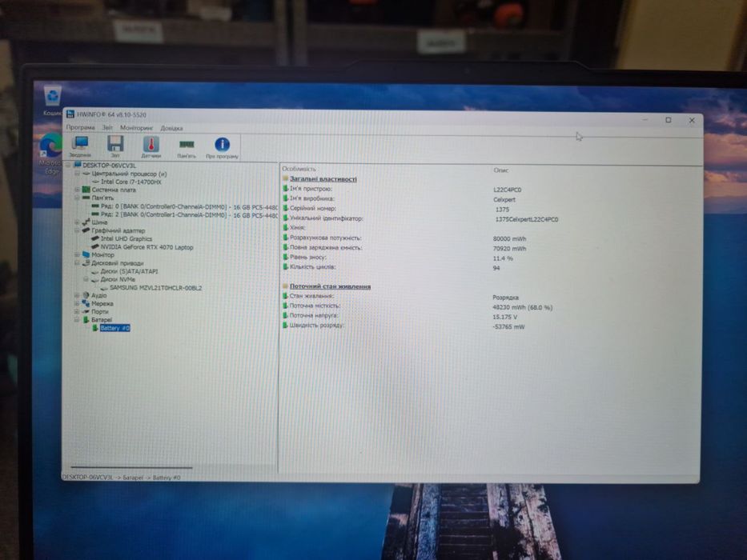Click the Розрядка power state value
Viewport: 747px width, 560px height.
[505, 297]
